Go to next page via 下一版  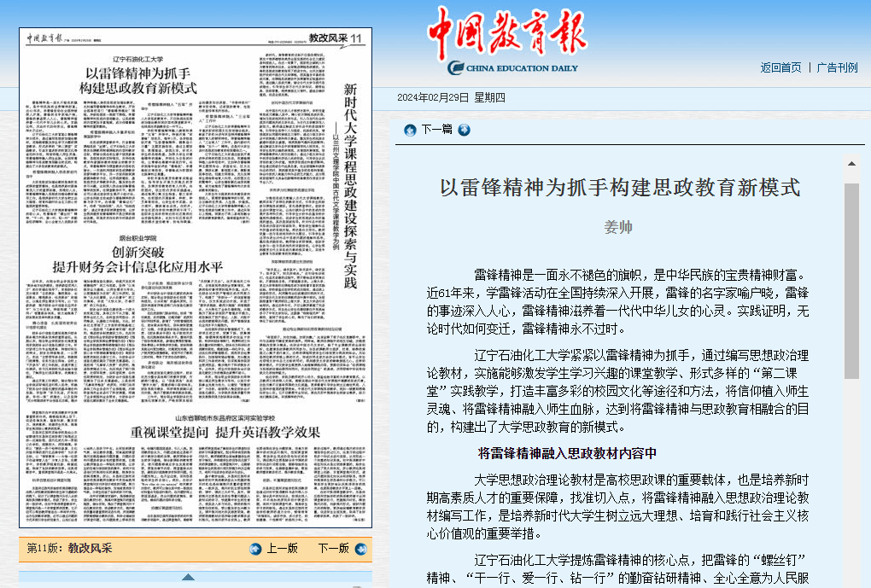[333, 549]
